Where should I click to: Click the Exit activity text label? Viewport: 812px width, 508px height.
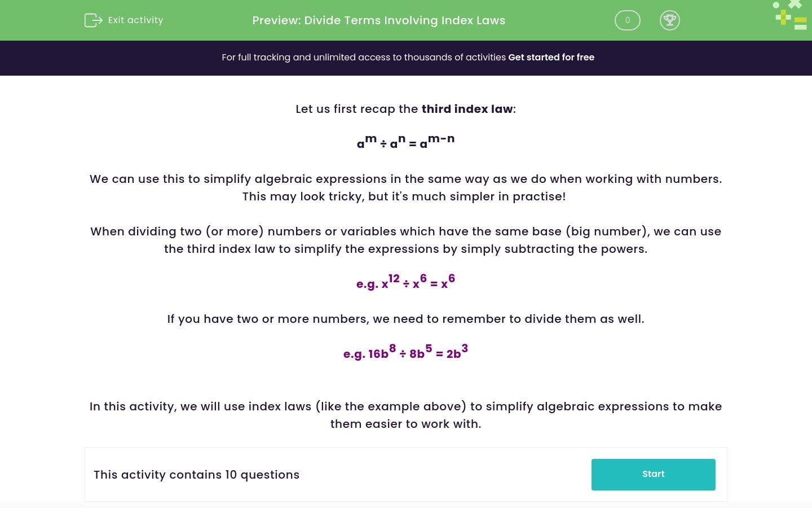(x=135, y=20)
